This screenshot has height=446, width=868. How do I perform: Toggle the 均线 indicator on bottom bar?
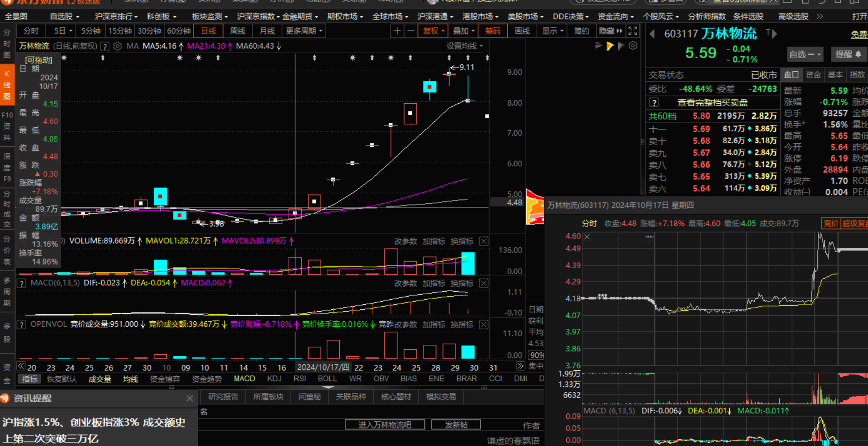tap(131, 379)
